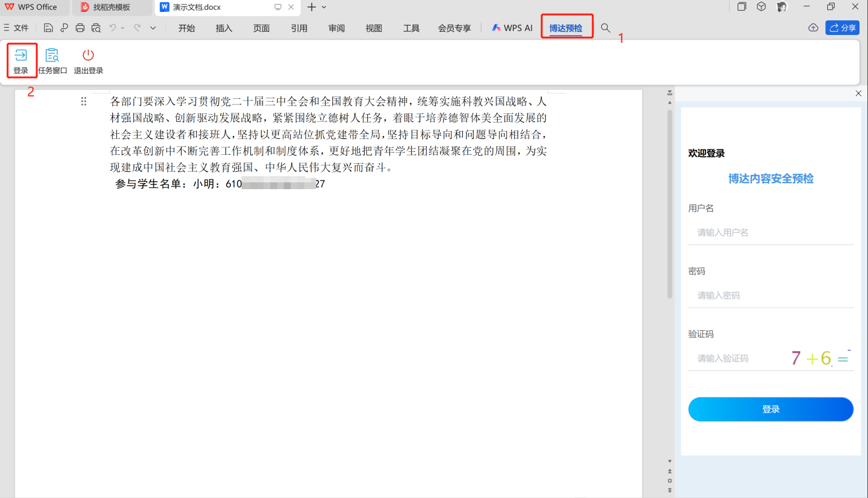Open the 文件 menu
Image resolution: width=868 pixels, height=498 pixels.
pyautogui.click(x=16, y=28)
